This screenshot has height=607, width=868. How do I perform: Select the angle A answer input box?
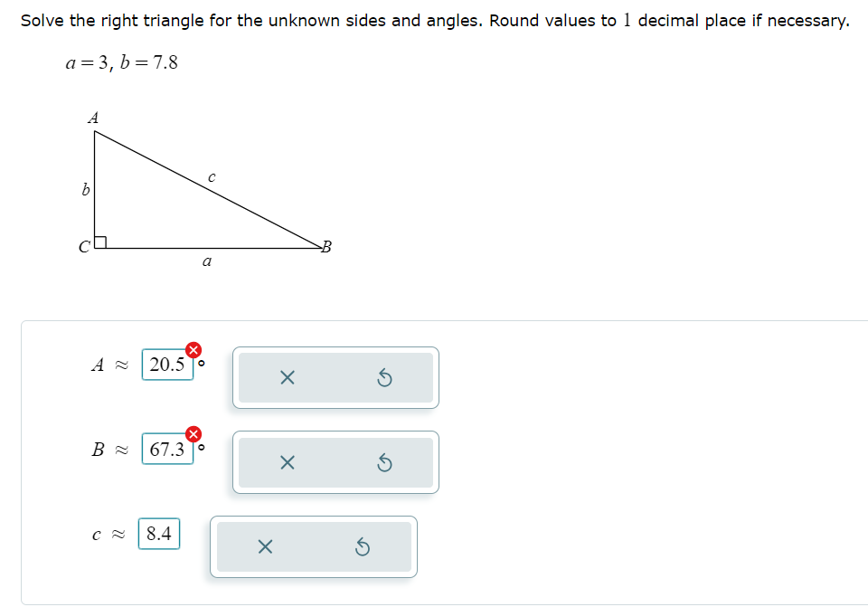[x=166, y=365]
